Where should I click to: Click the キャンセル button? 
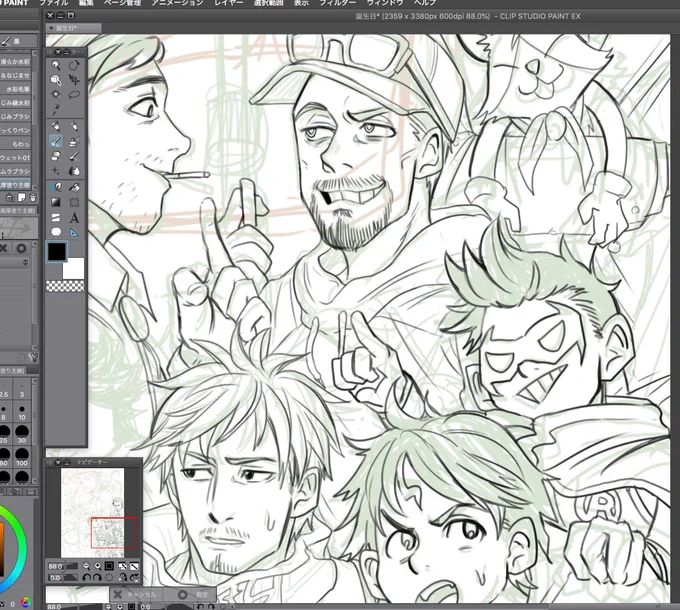point(136,594)
